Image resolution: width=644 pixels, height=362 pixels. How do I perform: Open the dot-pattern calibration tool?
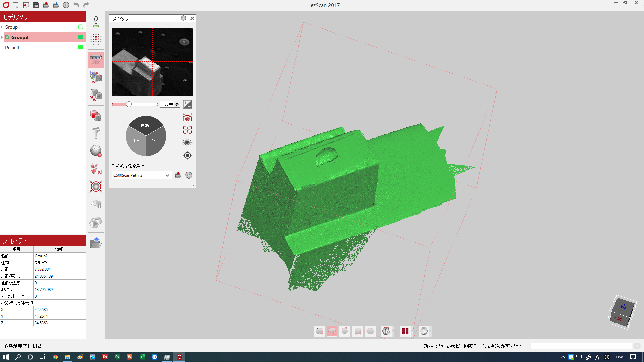click(96, 39)
